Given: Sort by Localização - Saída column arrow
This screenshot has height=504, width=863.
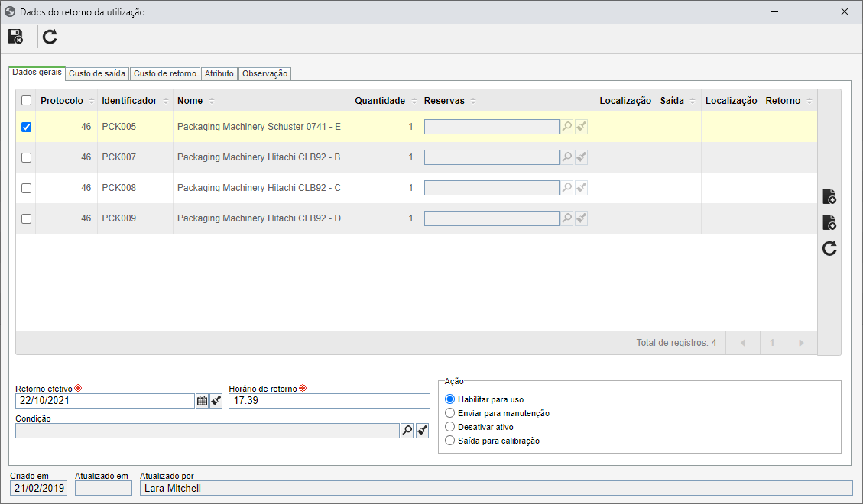Looking at the screenshot, I should (693, 101).
